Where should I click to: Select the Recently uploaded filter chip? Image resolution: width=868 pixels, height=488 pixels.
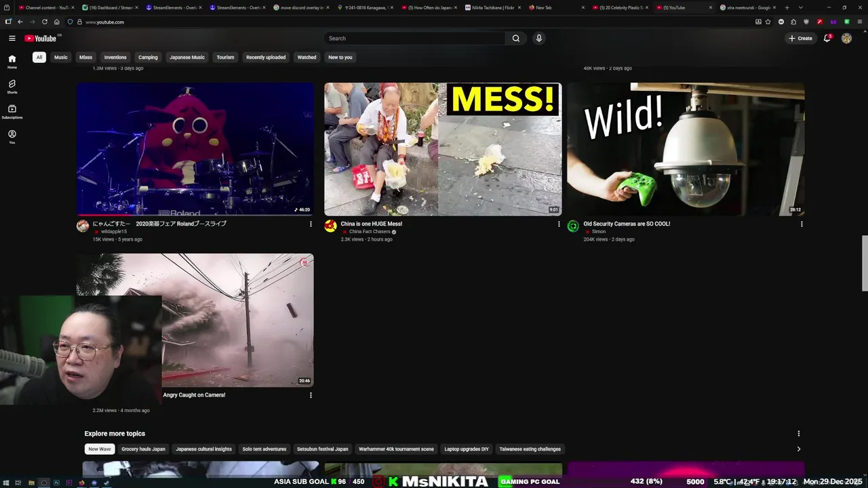[266, 58]
